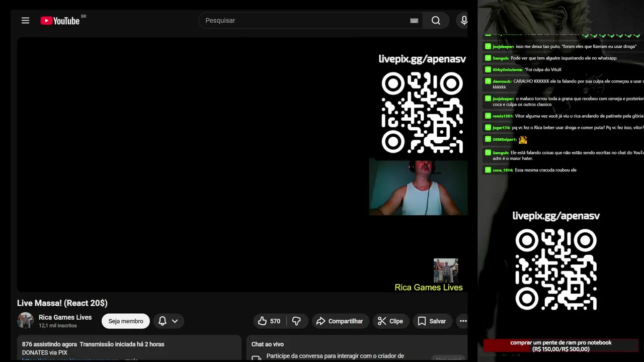
Task: Save the video with Salvar button
Action: pyautogui.click(x=432, y=321)
